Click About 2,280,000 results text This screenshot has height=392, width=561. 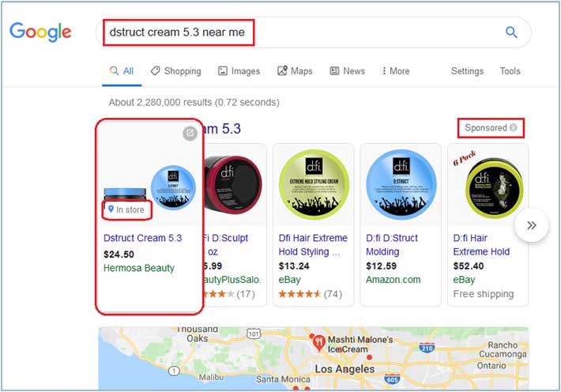tap(194, 103)
